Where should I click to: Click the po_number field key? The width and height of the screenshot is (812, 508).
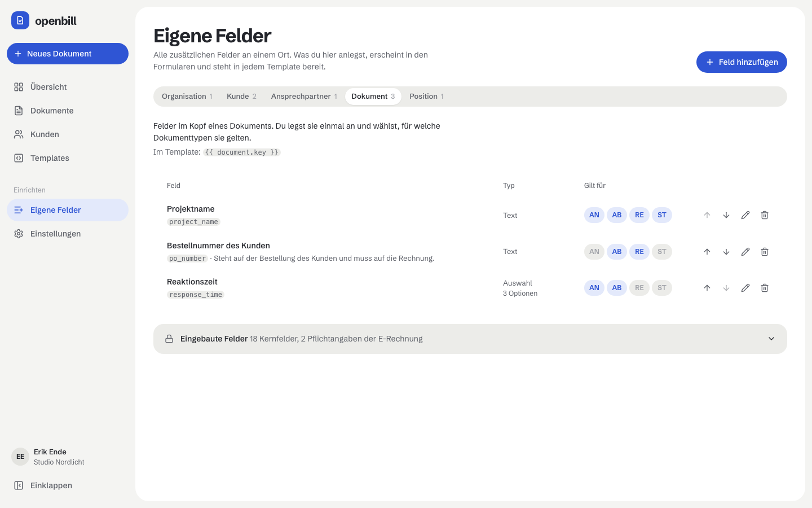(187, 259)
